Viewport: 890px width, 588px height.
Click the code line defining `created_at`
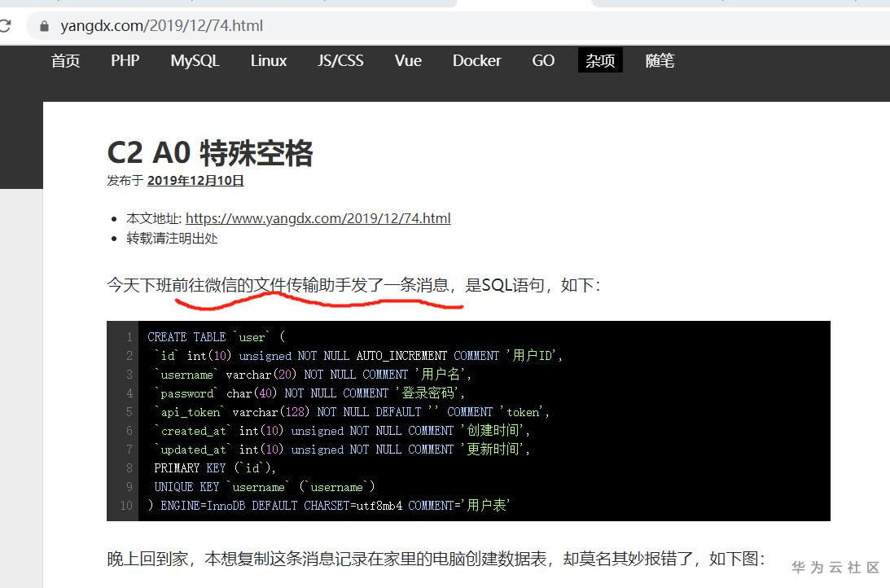pos(342,431)
